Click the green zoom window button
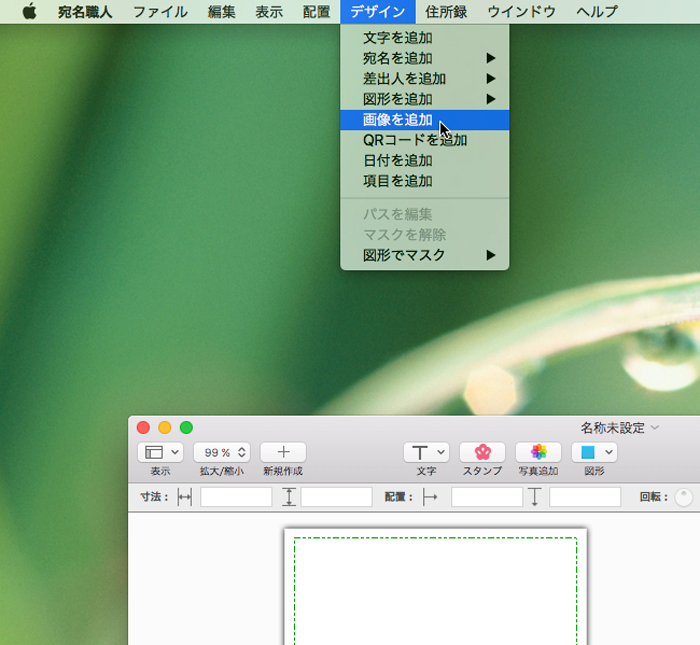700x645 pixels. pos(186,427)
